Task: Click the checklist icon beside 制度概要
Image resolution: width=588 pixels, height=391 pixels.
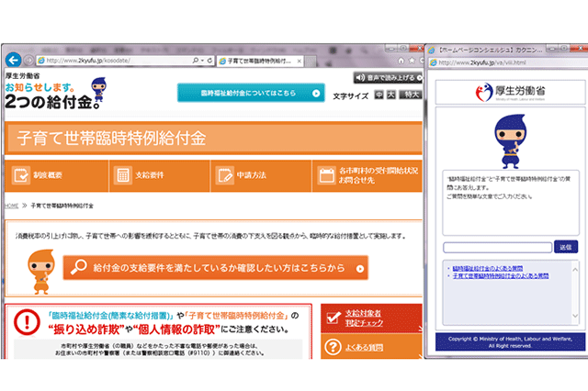Action: 20,175
